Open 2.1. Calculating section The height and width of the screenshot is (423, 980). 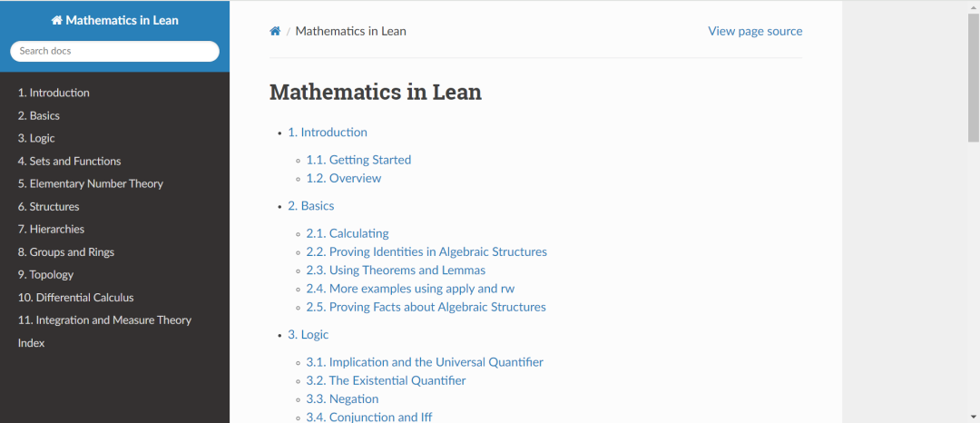coord(348,233)
